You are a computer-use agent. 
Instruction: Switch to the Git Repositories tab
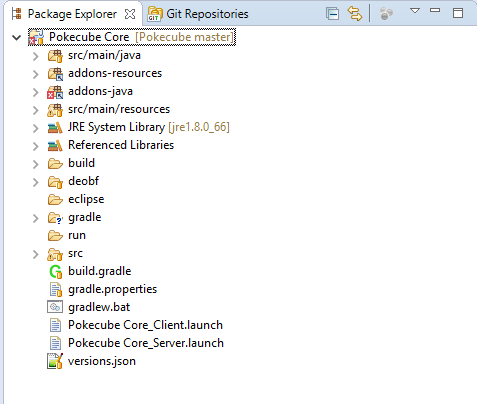pos(198,14)
